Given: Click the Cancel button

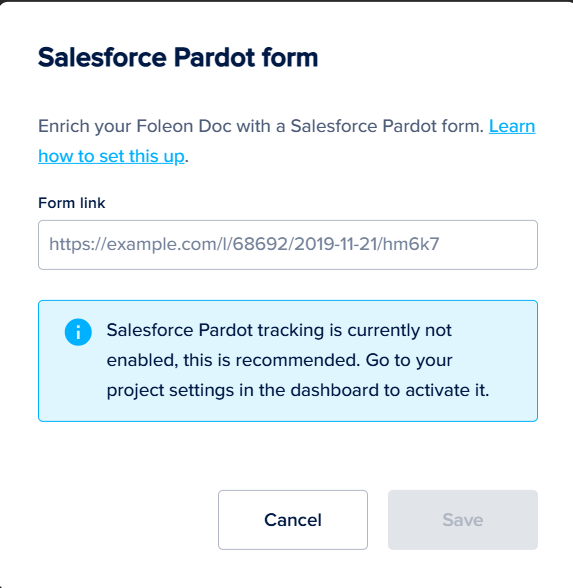Looking at the screenshot, I should pyautogui.click(x=293, y=520).
